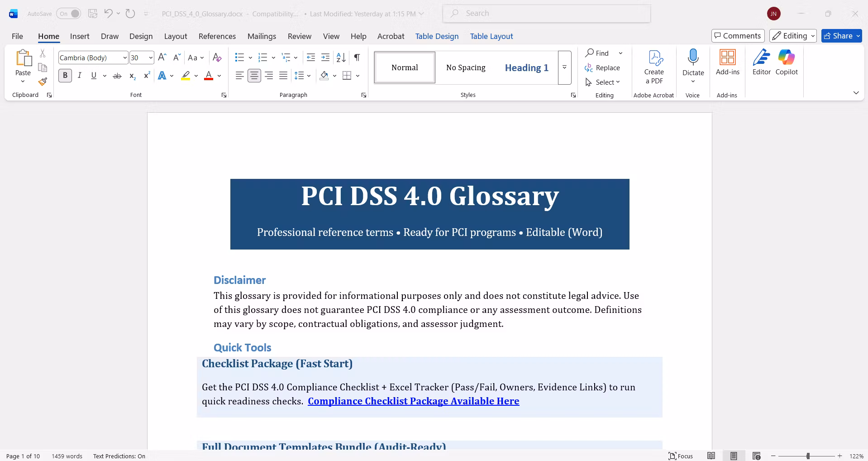Viewport: 868px width, 461px height.
Task: Click the Share button
Action: point(841,36)
